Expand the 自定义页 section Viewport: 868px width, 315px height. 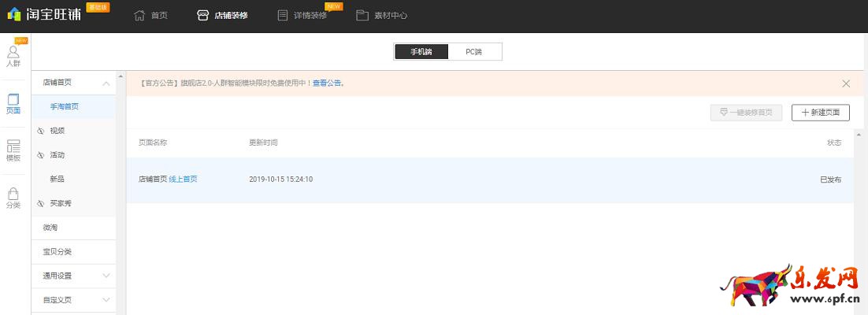coord(106,300)
